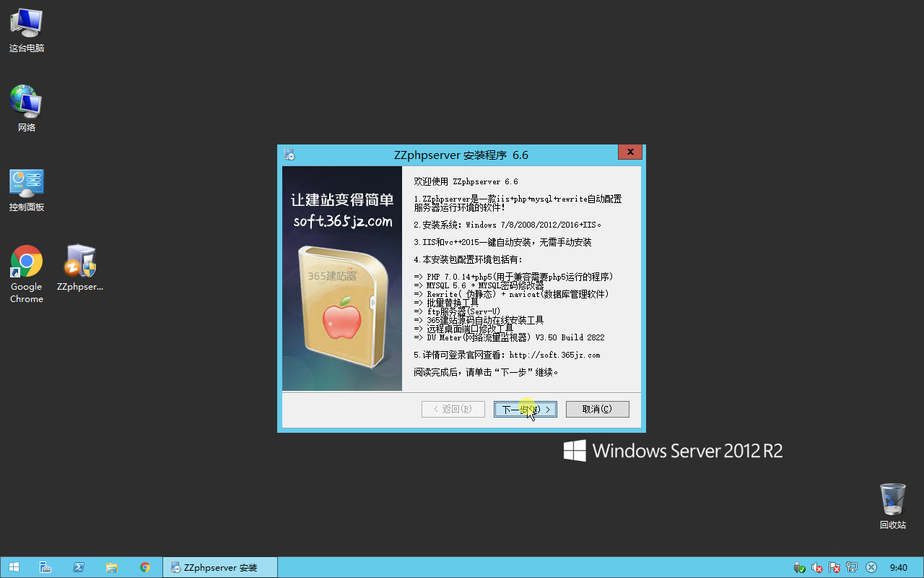Click the '阅读完成后,请单击“下一步”继续' line
Image resolution: width=924 pixels, height=578 pixels.
[487, 372]
